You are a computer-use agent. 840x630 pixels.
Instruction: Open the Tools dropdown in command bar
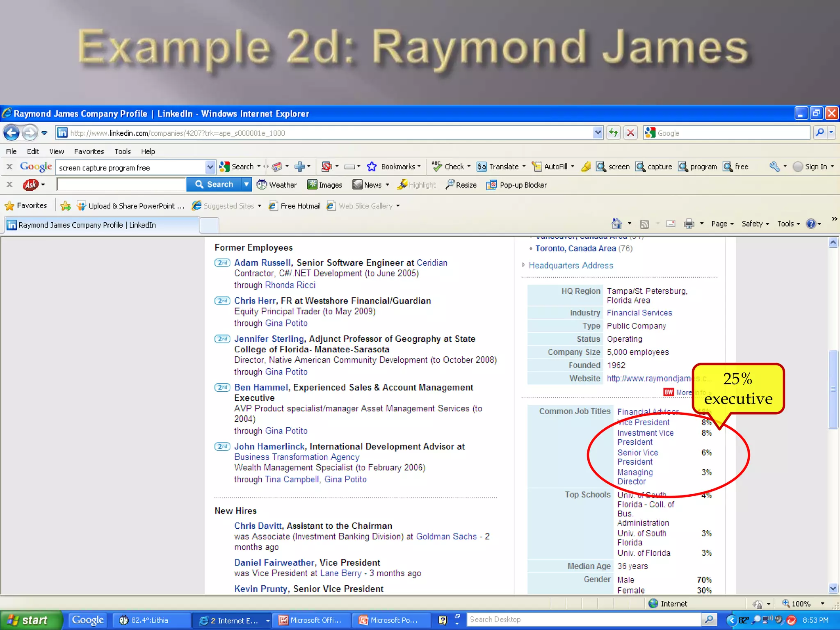point(788,224)
